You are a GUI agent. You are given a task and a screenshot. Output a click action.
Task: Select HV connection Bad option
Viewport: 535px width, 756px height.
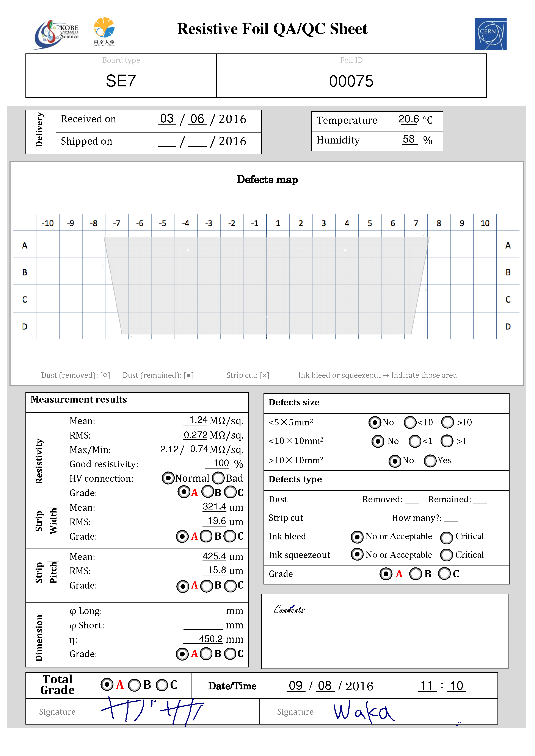pos(218,478)
